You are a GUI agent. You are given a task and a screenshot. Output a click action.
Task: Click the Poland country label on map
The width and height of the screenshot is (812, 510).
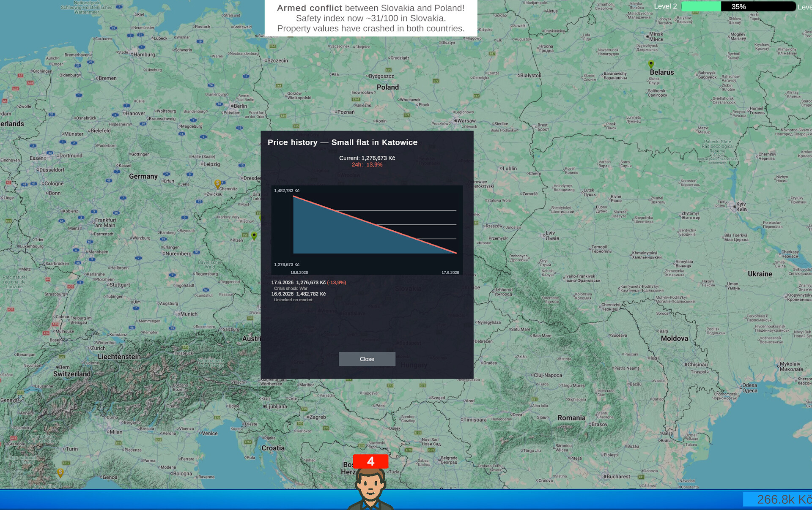click(x=388, y=87)
